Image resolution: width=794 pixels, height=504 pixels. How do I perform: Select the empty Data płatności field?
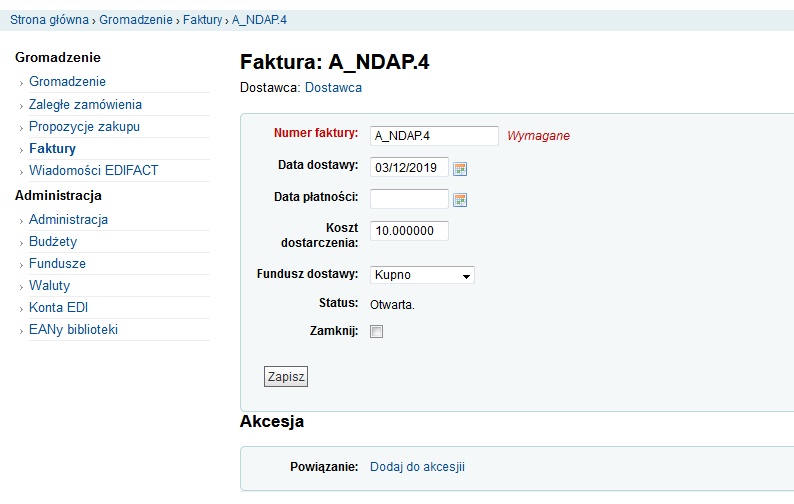409,199
